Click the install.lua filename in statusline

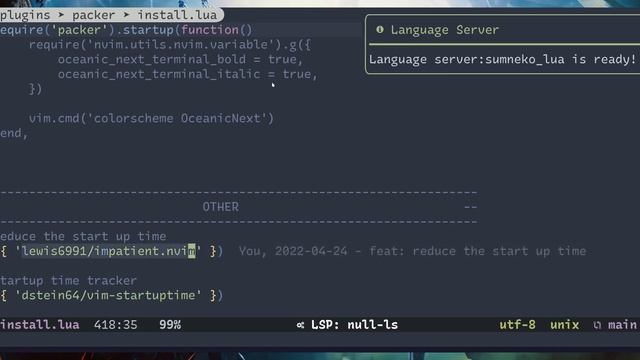pyautogui.click(x=40, y=325)
